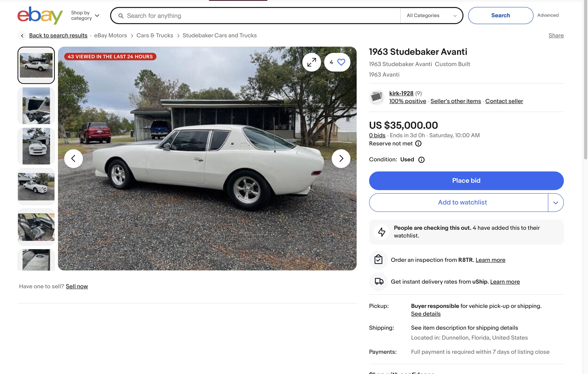Click back arrow beside search results link
This screenshot has height=374, width=588.
pos(22,36)
